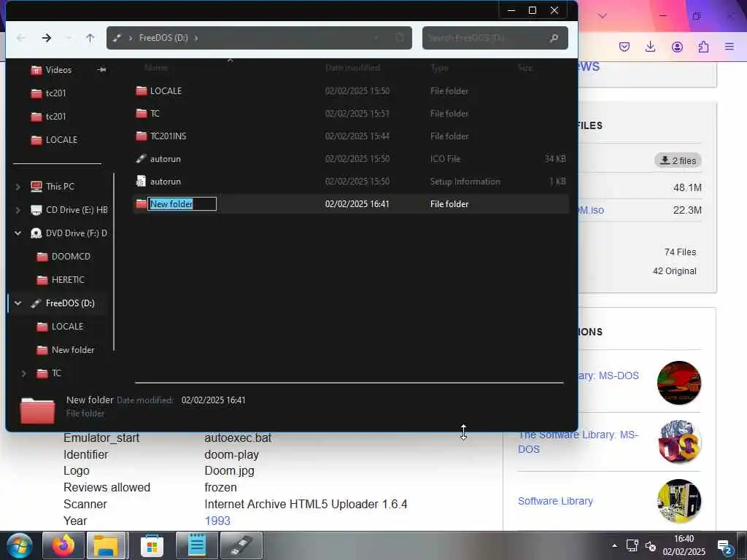The height and width of the screenshot is (560, 747).
Task: Select Videos in Quick access sidebar
Action: 58,70
